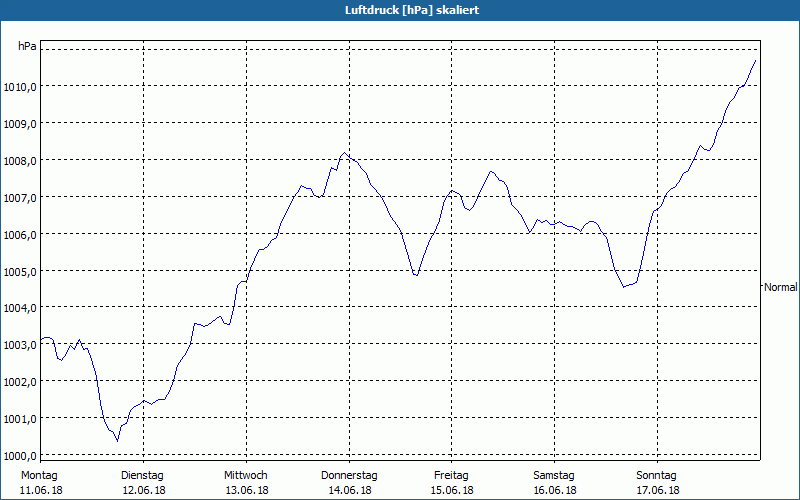Click the 'hPa' unit label

pos(27,46)
